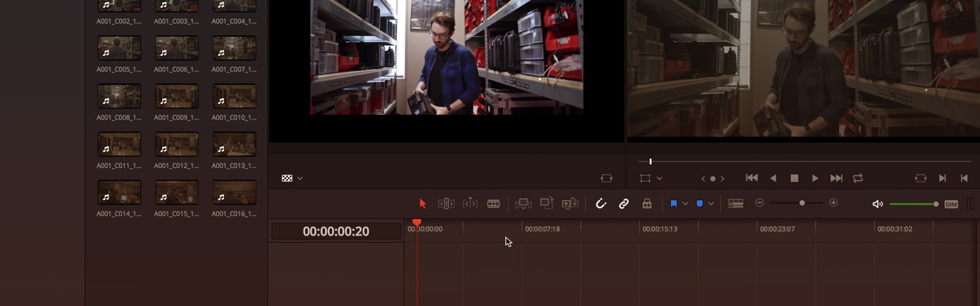Screen dimensions: 980x306
Task: Click source viewer Match Frame icon
Action: click(x=606, y=178)
